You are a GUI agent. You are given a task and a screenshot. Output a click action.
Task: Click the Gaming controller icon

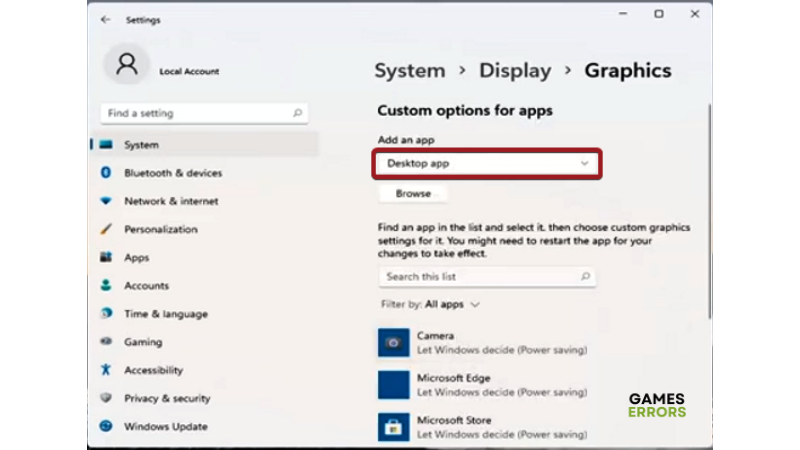pos(106,341)
